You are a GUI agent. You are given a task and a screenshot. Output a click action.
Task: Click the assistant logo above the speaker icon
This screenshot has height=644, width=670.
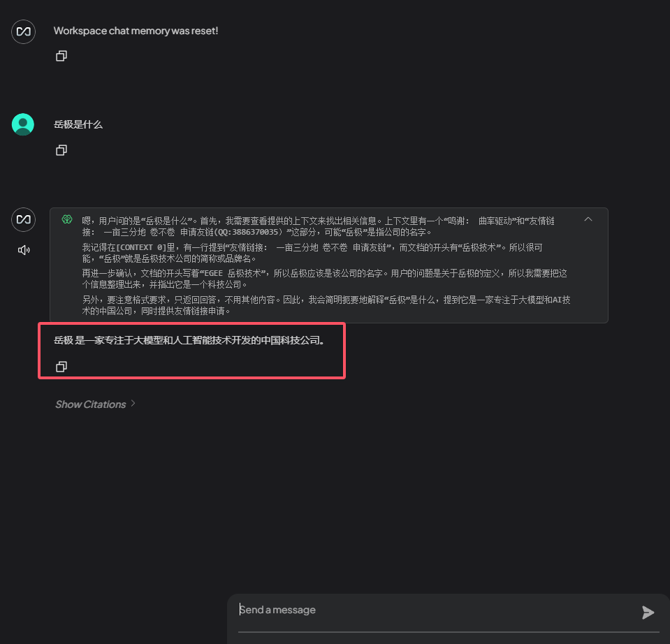23,219
